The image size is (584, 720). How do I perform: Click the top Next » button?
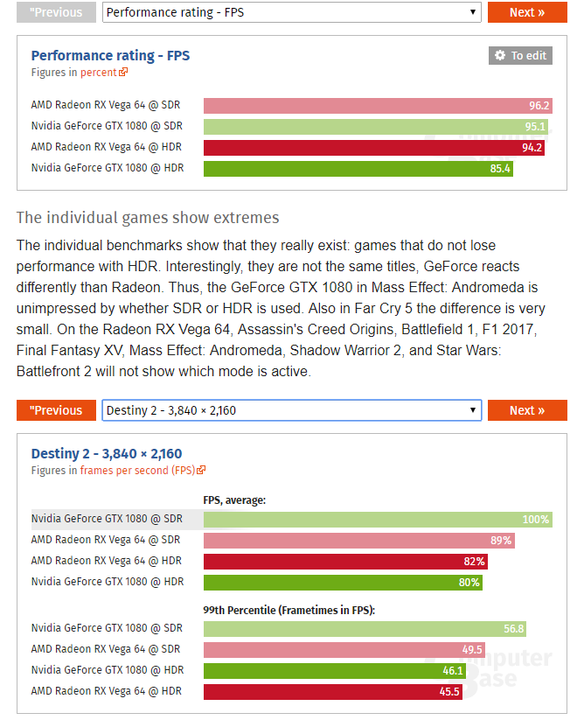tap(527, 12)
